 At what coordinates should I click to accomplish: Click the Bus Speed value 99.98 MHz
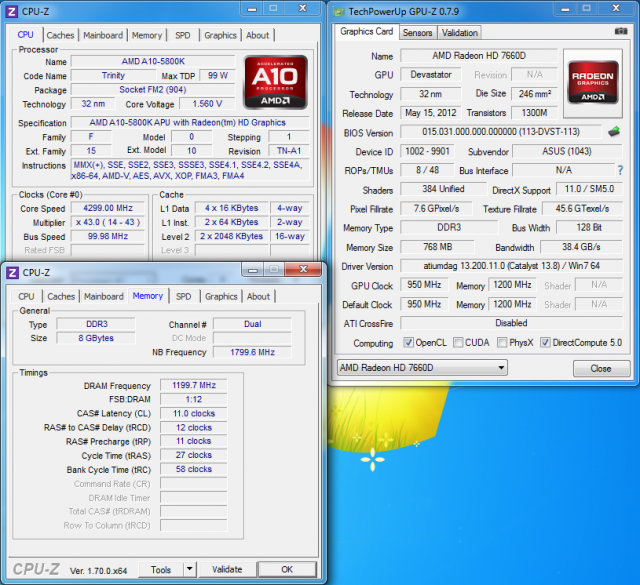click(108, 236)
